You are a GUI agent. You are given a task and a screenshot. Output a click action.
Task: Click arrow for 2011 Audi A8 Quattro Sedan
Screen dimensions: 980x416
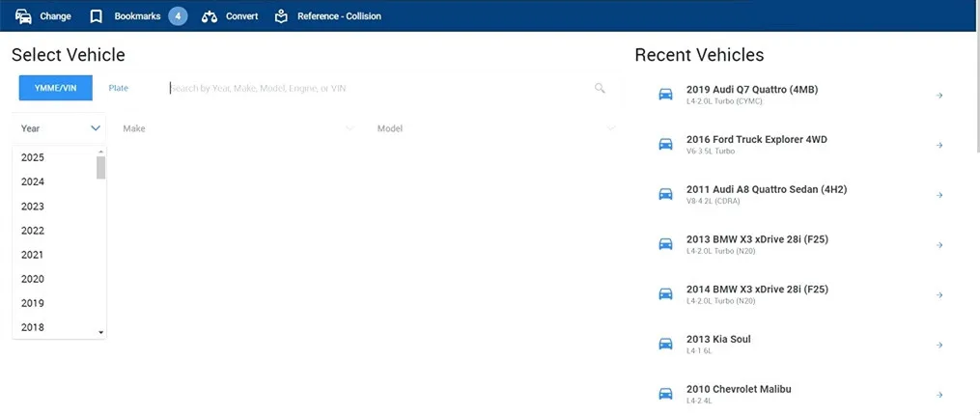[x=938, y=196]
